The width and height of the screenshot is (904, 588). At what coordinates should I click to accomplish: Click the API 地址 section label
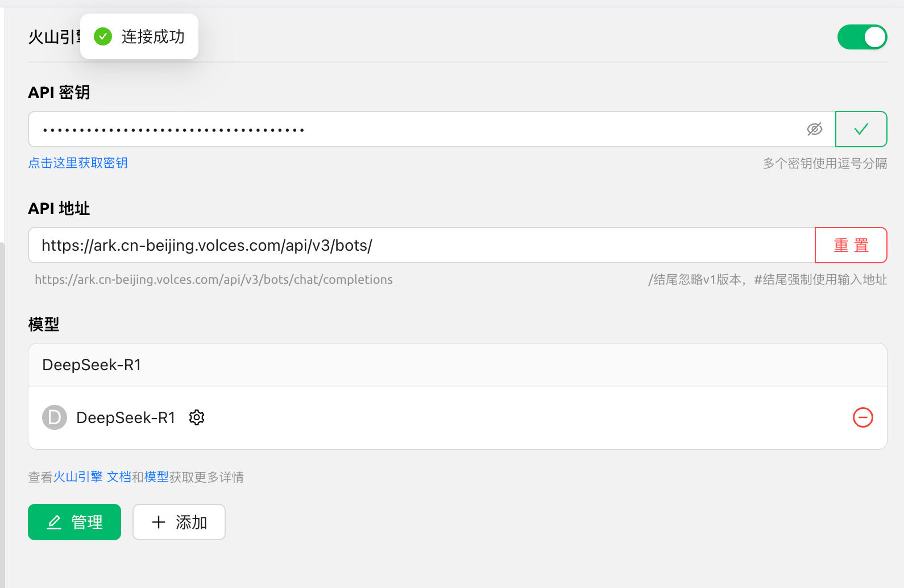coord(59,208)
